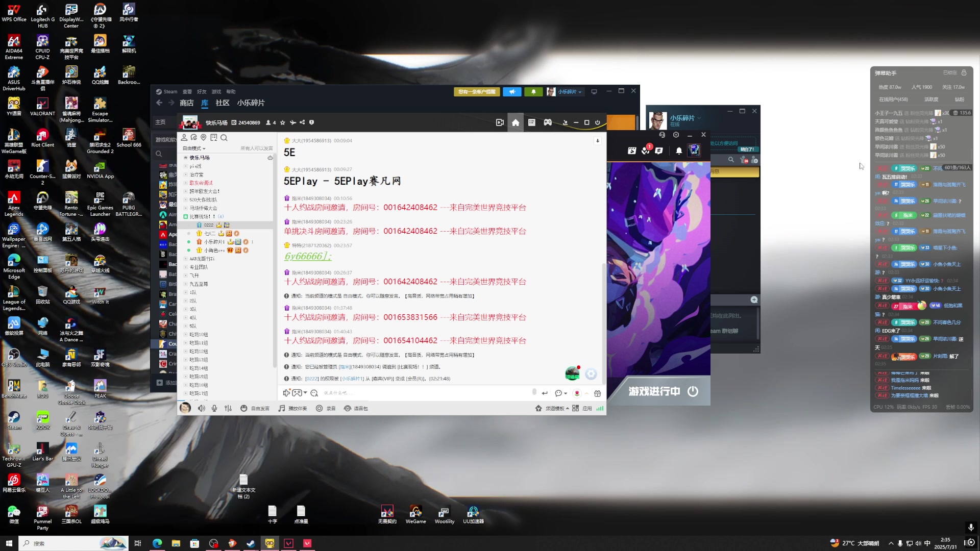Open the members person icon above channel list
Viewport: 980px width, 551px height.
pyautogui.click(x=184, y=138)
